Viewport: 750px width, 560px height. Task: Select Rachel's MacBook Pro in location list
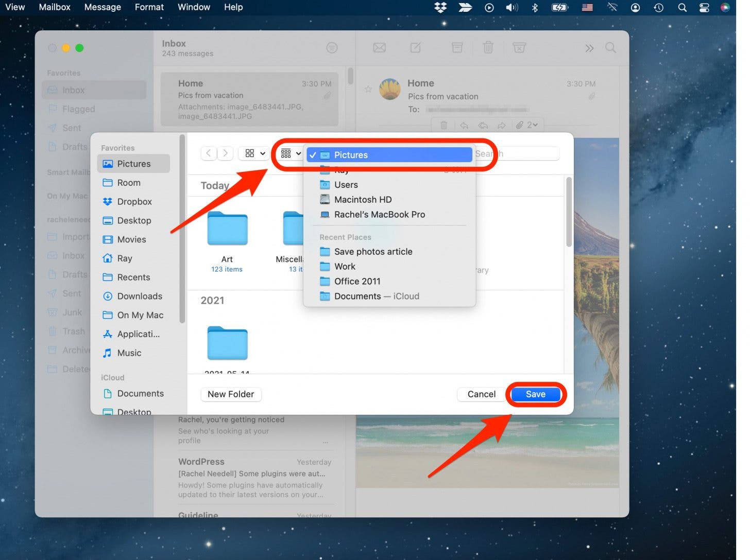[x=379, y=215]
